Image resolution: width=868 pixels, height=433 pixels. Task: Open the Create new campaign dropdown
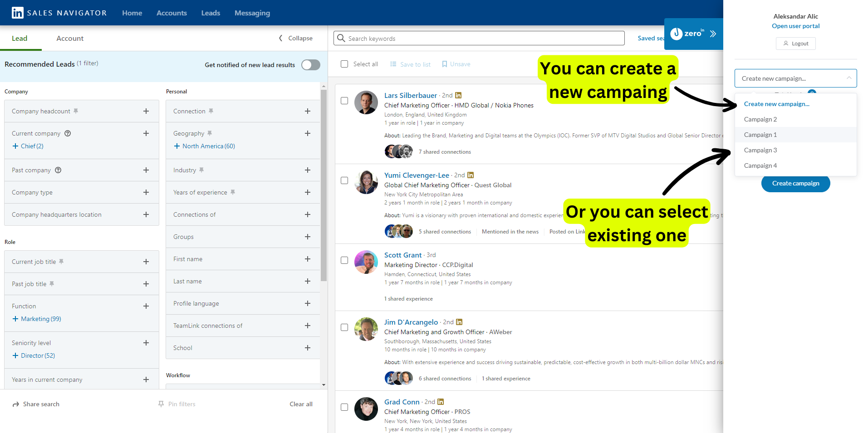coord(795,78)
